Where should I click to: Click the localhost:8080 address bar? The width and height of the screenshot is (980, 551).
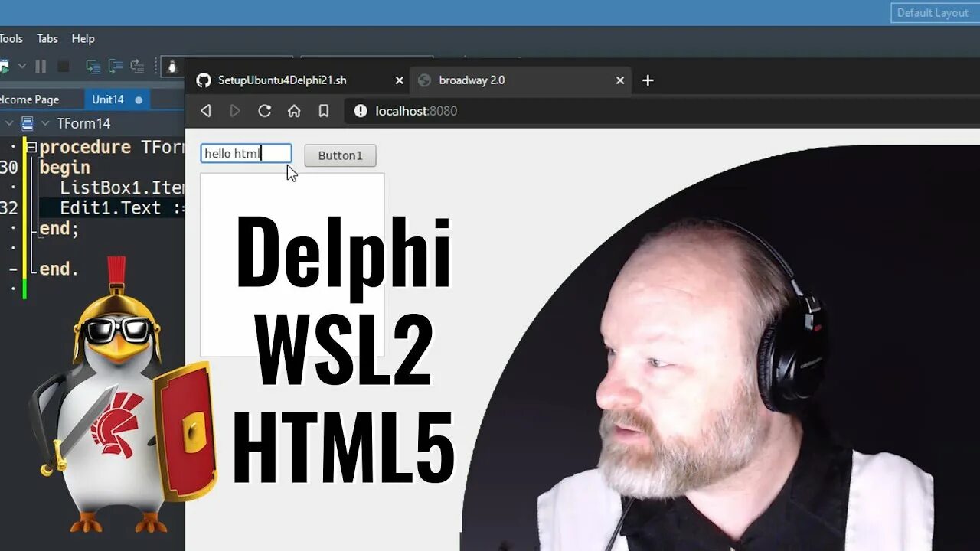pyautogui.click(x=663, y=111)
